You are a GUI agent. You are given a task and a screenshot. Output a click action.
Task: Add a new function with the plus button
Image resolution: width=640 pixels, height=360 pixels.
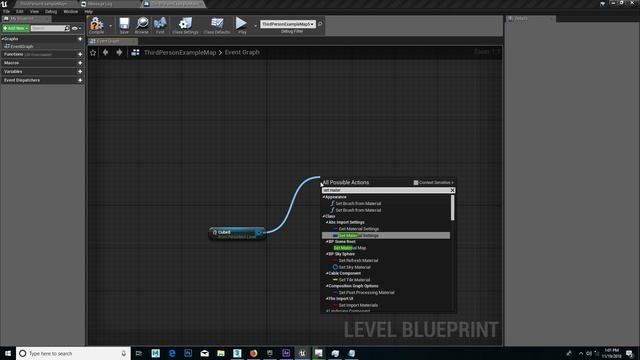click(x=80, y=54)
